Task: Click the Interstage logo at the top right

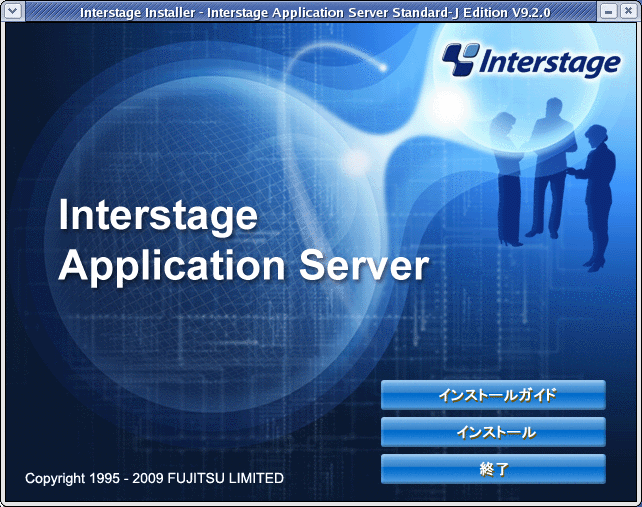Action: (531, 61)
